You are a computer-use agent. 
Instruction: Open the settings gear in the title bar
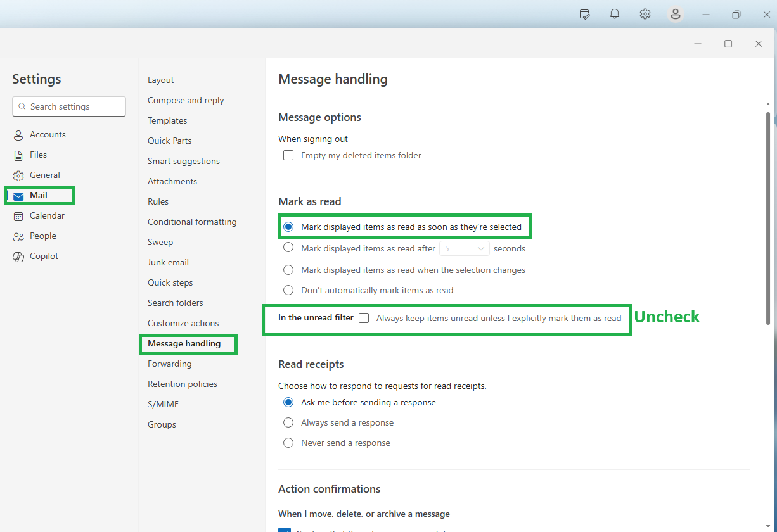[x=645, y=14]
